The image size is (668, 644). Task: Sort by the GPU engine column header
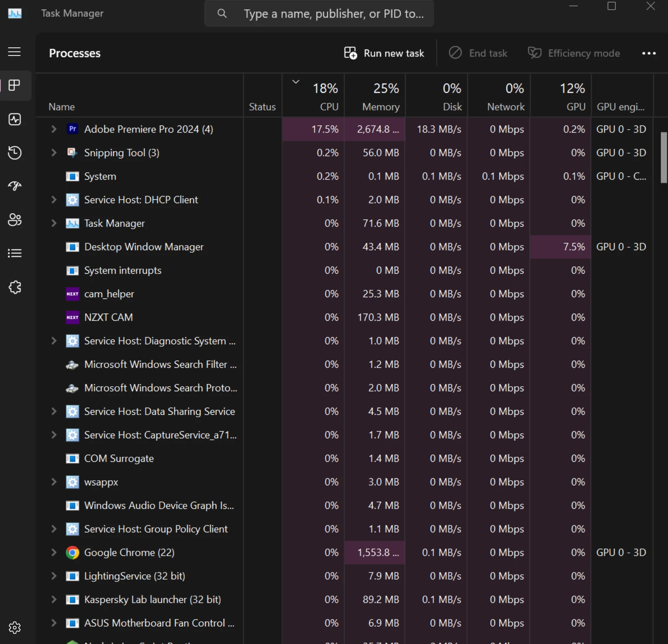tap(622, 96)
